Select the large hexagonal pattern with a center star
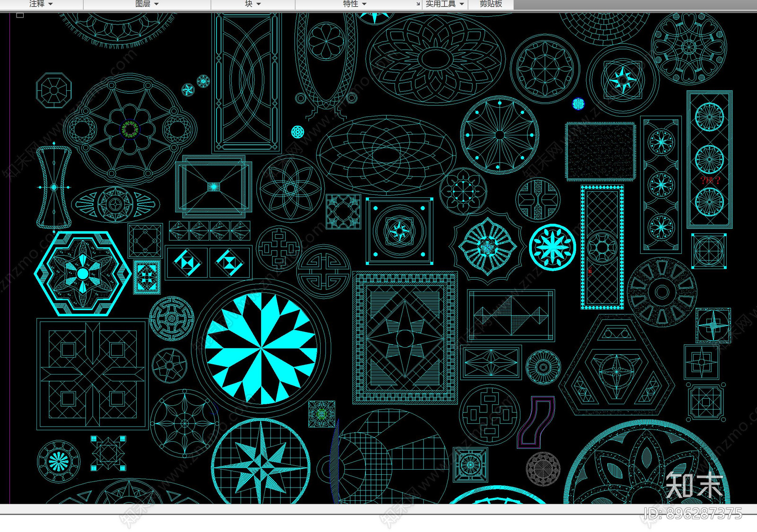The width and height of the screenshot is (757, 532). (x=616, y=365)
